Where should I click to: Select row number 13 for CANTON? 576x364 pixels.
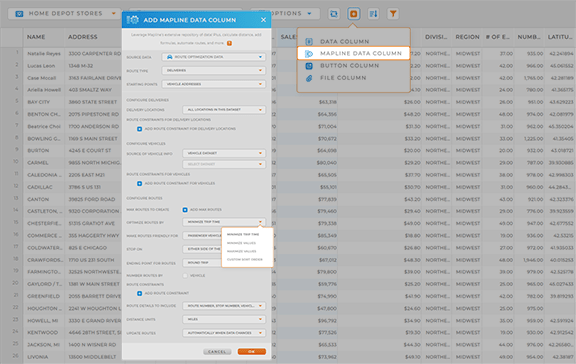[x=16, y=198]
